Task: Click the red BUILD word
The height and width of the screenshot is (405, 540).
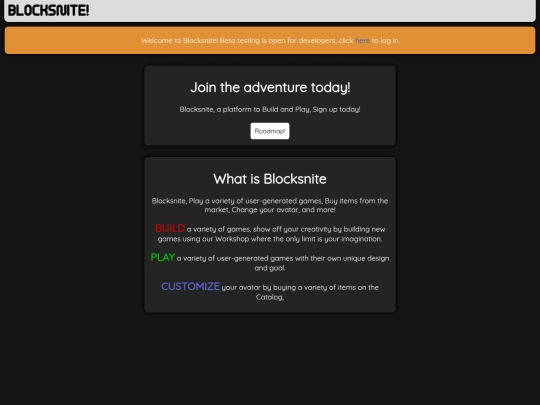Action: pos(170,228)
